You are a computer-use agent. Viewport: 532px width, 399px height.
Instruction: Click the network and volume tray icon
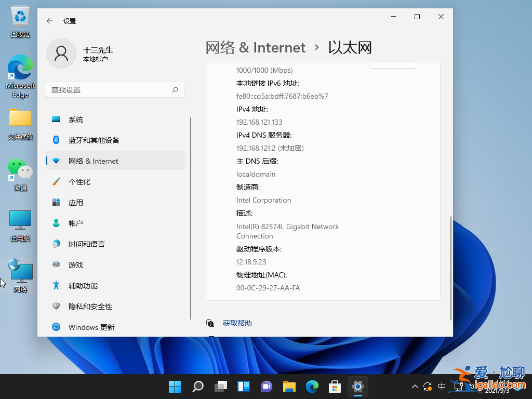coord(459,387)
